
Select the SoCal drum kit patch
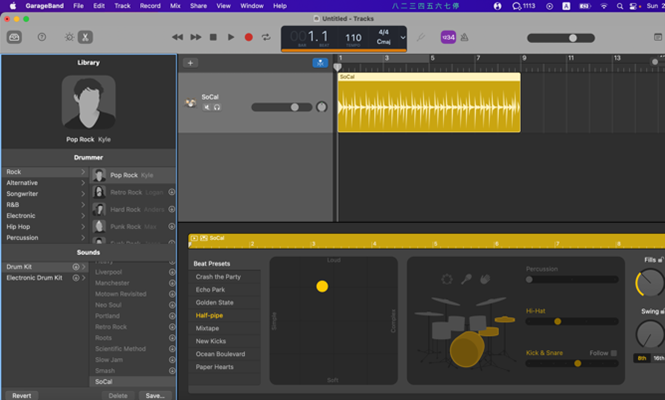[x=133, y=382]
